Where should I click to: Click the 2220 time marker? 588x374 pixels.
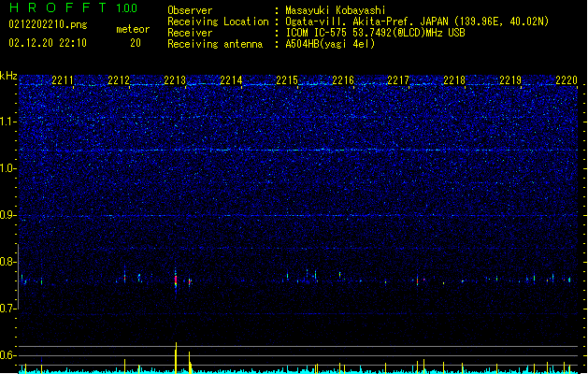click(x=566, y=80)
